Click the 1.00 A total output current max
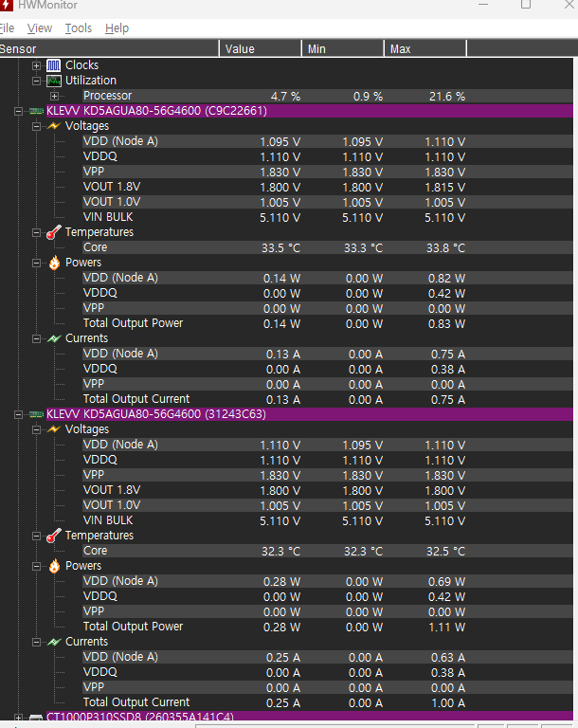The width and height of the screenshot is (578, 728). tap(448, 703)
